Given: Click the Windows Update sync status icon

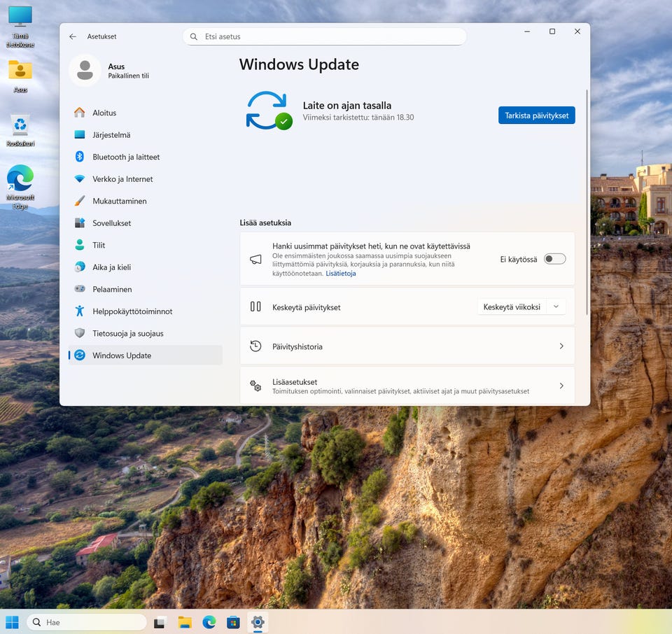Looking at the screenshot, I should (269, 111).
